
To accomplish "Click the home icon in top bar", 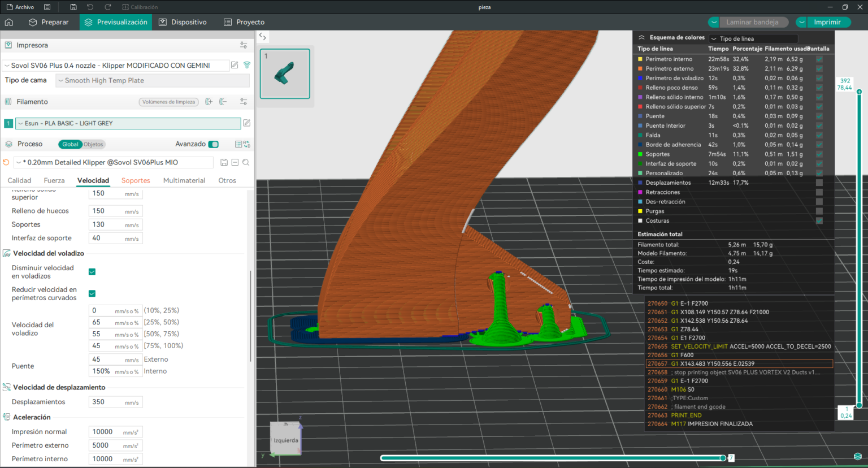I will point(9,22).
